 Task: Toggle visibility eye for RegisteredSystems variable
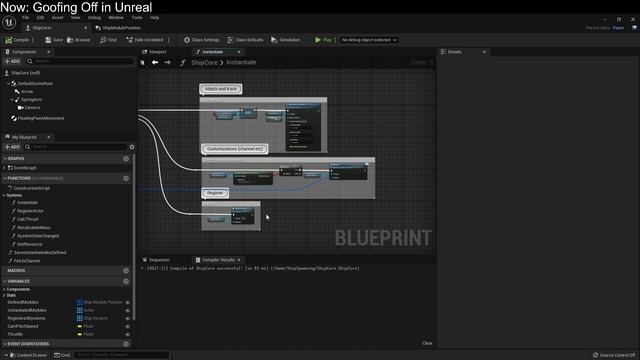128,318
